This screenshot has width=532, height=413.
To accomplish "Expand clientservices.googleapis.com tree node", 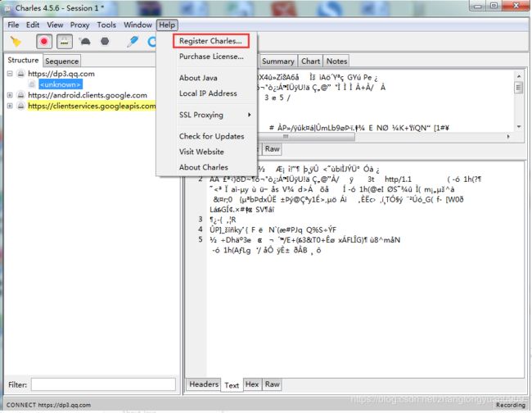I will click(x=10, y=106).
